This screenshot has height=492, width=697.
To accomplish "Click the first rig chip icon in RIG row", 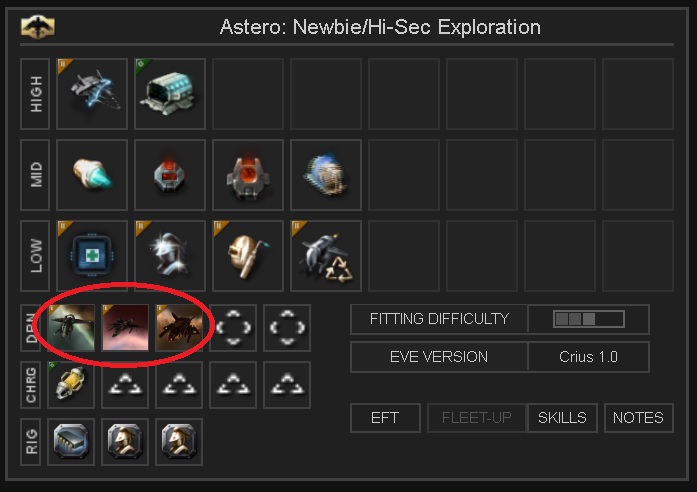I will point(71,441).
